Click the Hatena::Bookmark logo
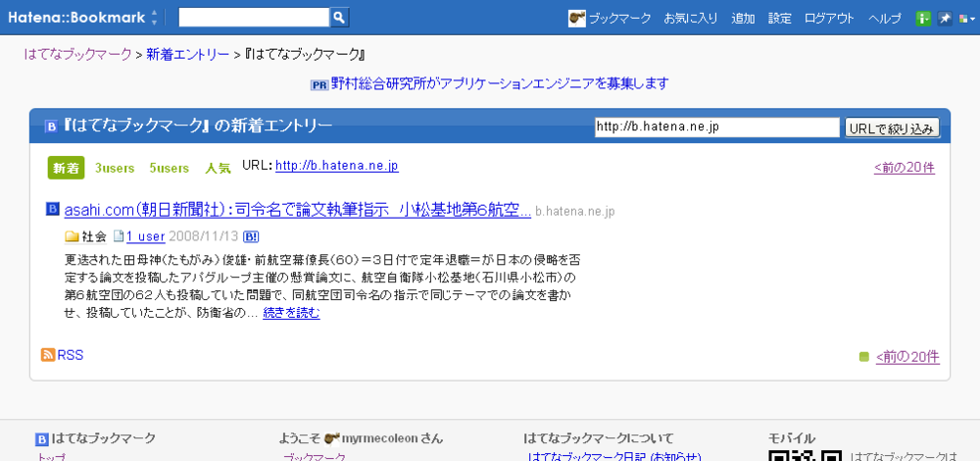980x461 pixels. click(x=76, y=18)
